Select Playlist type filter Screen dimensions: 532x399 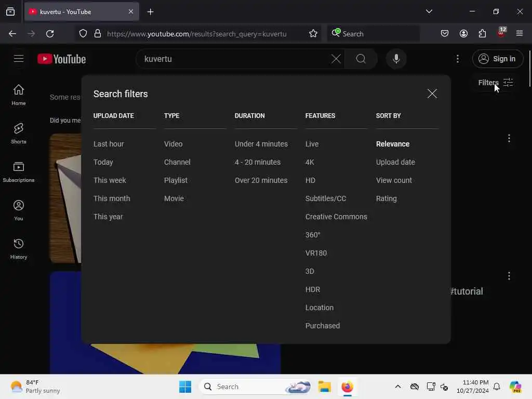click(176, 180)
